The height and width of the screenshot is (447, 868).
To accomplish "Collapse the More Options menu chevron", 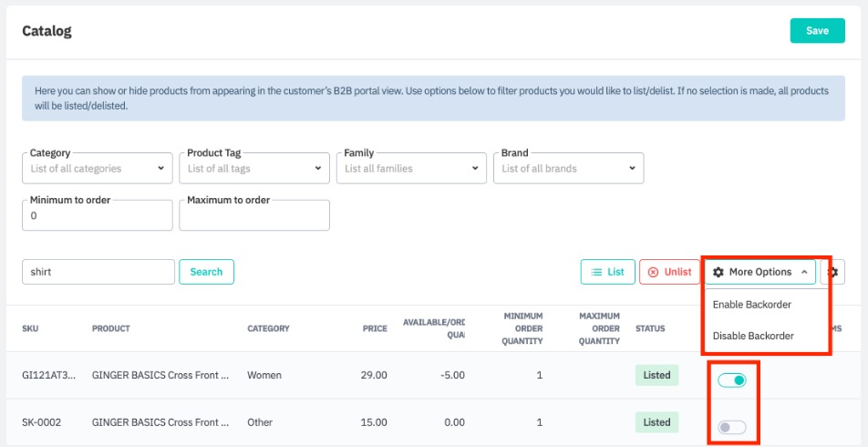I will click(804, 272).
